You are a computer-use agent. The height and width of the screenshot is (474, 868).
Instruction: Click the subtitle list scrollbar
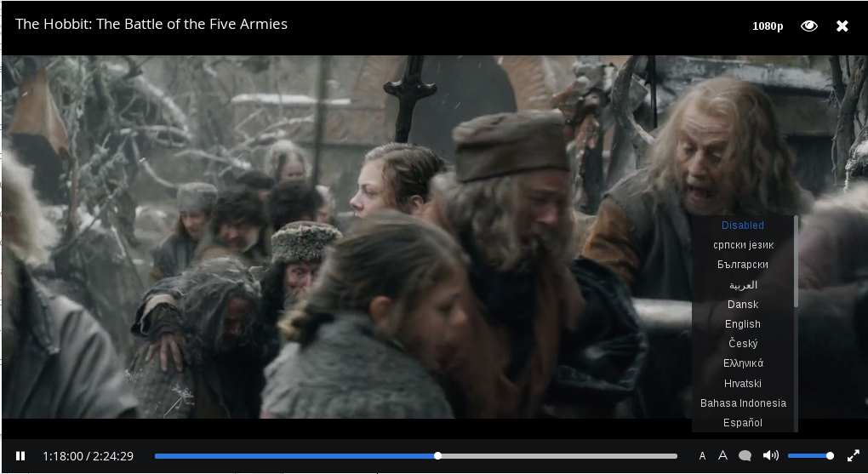[796, 261]
